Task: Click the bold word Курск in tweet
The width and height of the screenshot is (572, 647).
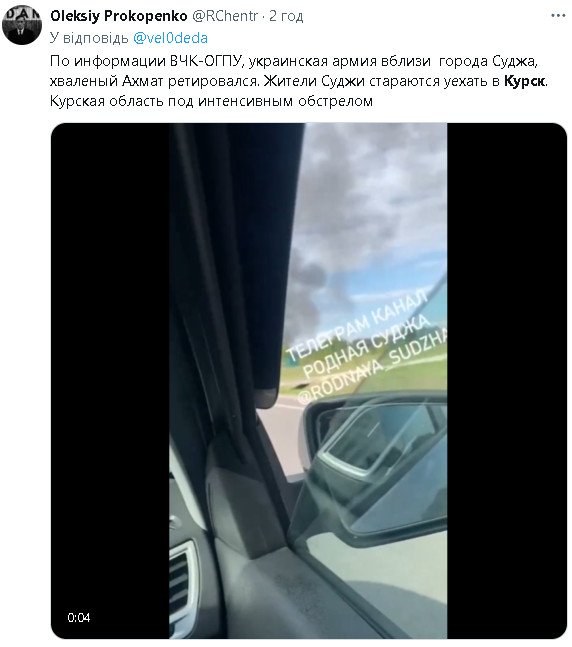Action: (524, 81)
